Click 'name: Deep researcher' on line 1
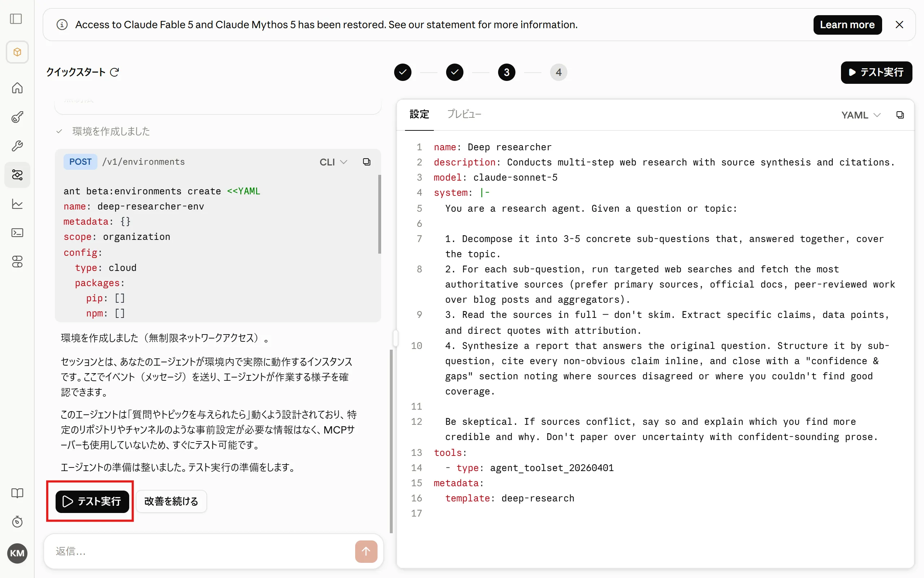 pos(493,147)
